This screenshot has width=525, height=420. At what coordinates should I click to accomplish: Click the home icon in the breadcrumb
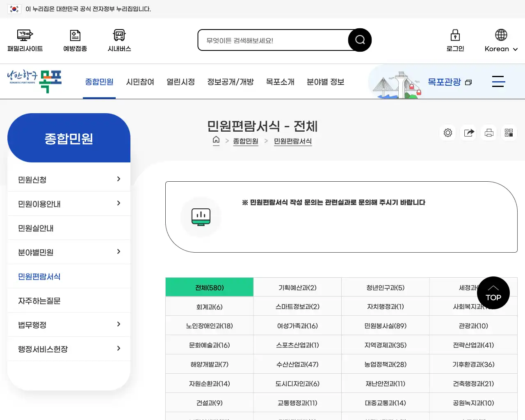[x=216, y=141]
